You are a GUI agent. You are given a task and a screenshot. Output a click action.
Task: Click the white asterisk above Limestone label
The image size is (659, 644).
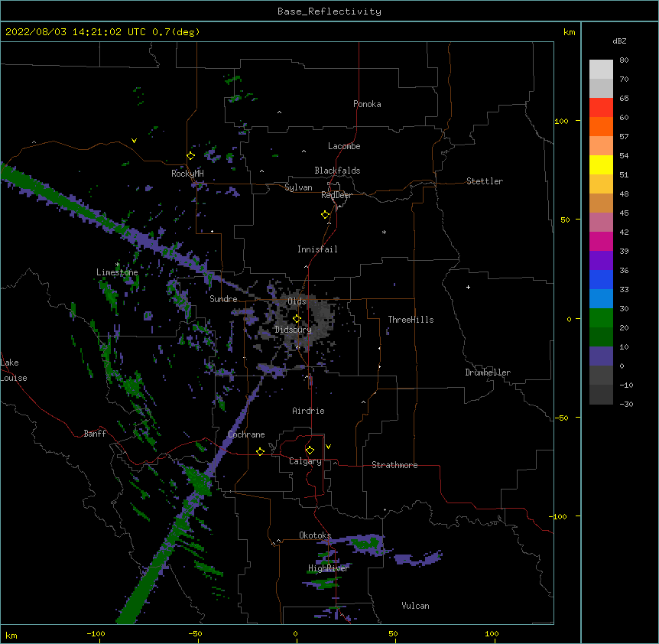(117, 265)
